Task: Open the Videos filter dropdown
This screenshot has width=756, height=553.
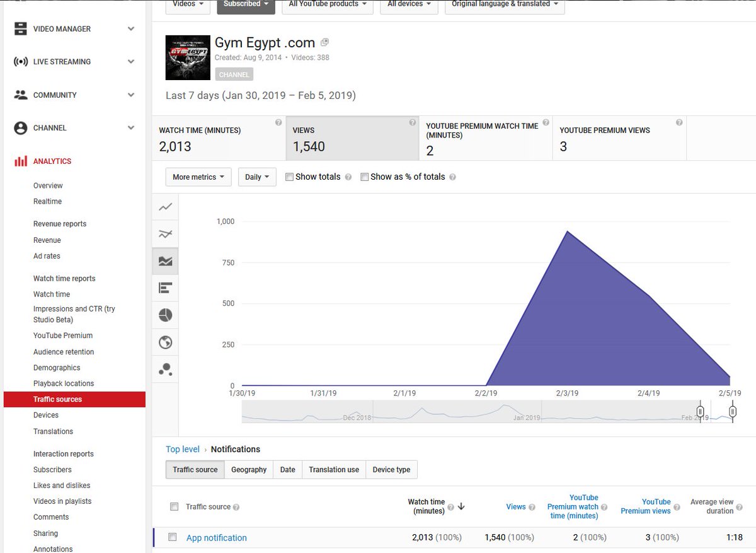Action: click(x=188, y=5)
